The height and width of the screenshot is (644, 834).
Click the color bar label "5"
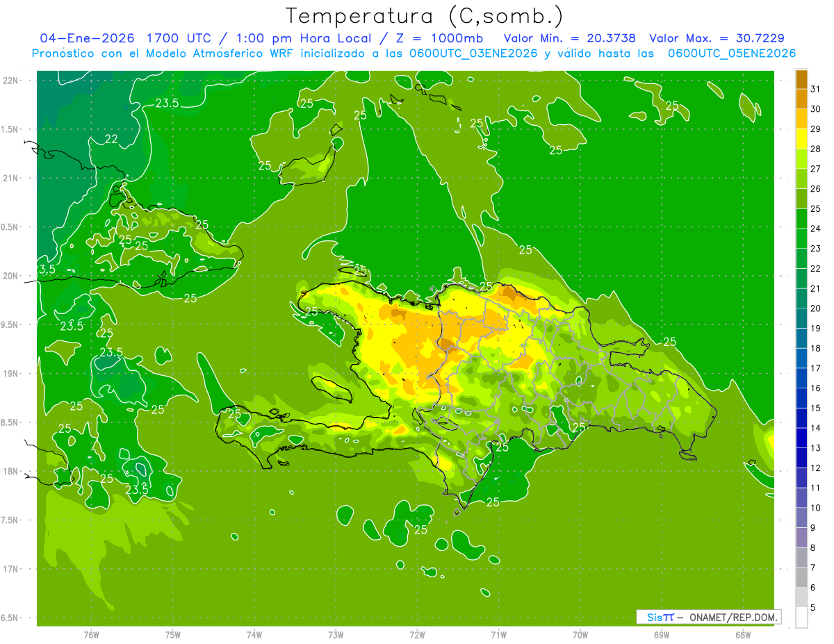point(813,608)
